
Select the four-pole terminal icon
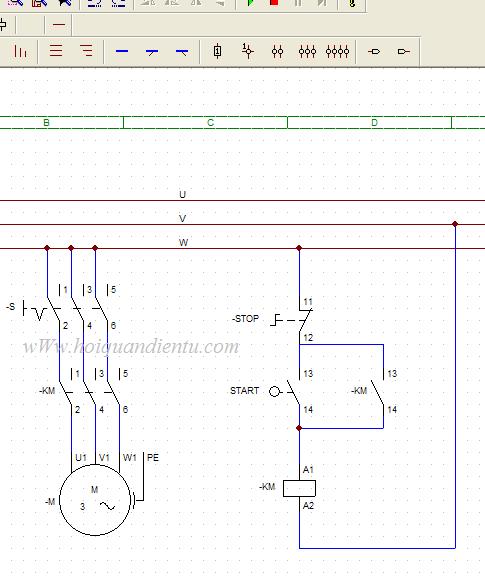[337, 51]
